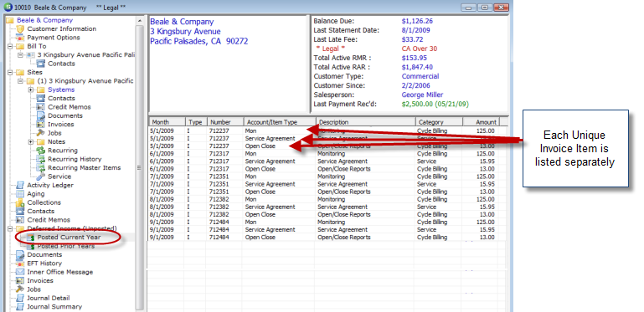Collapse the Sites tree node

tap(10, 72)
